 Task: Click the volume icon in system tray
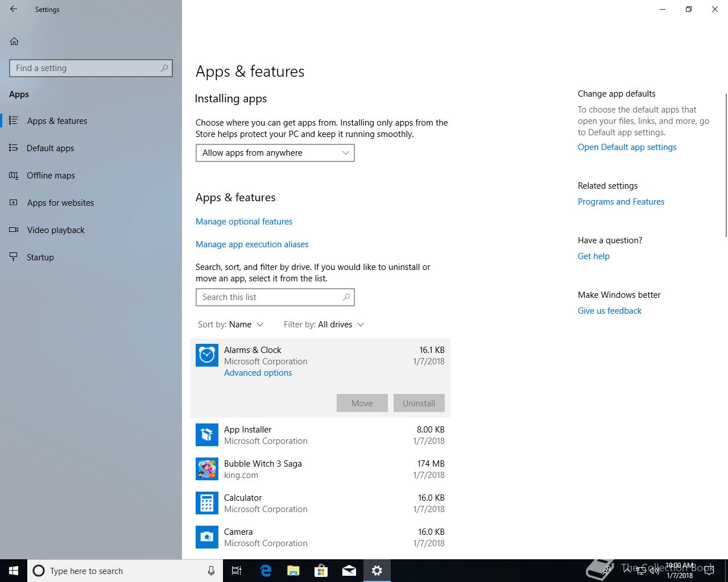tap(655, 571)
